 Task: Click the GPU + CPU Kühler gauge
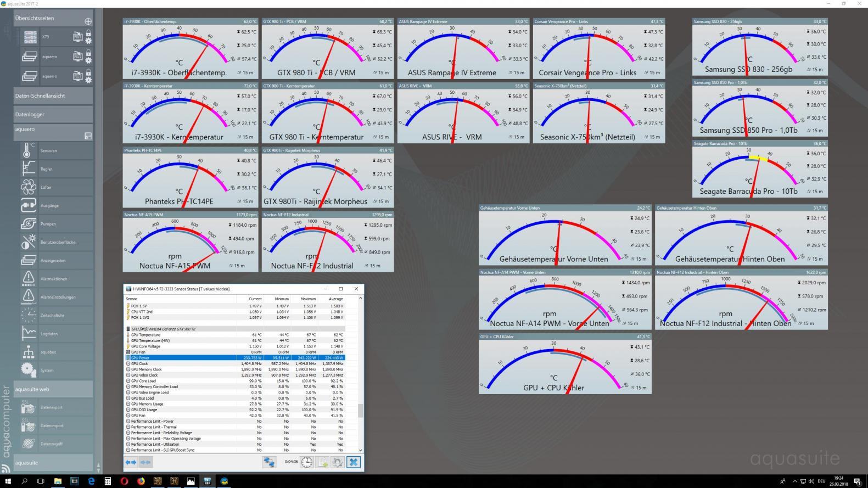point(565,363)
